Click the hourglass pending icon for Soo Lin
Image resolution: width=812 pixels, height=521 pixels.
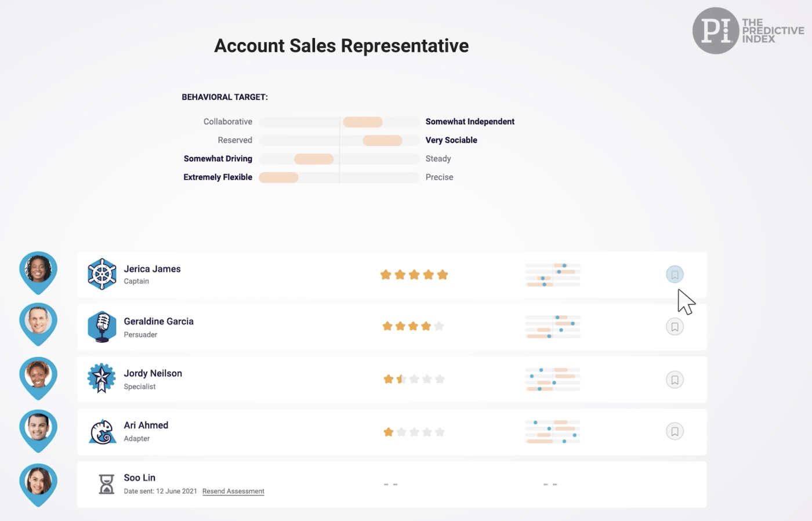107,484
